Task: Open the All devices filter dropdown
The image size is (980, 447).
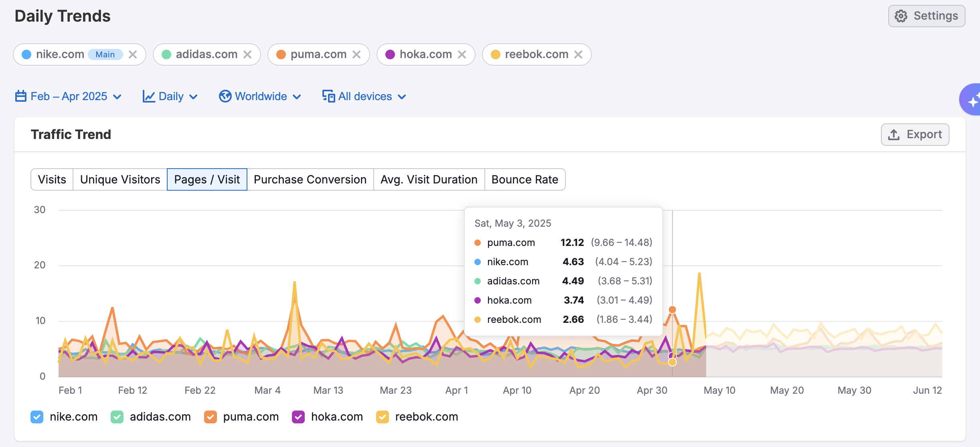Action: pos(365,97)
